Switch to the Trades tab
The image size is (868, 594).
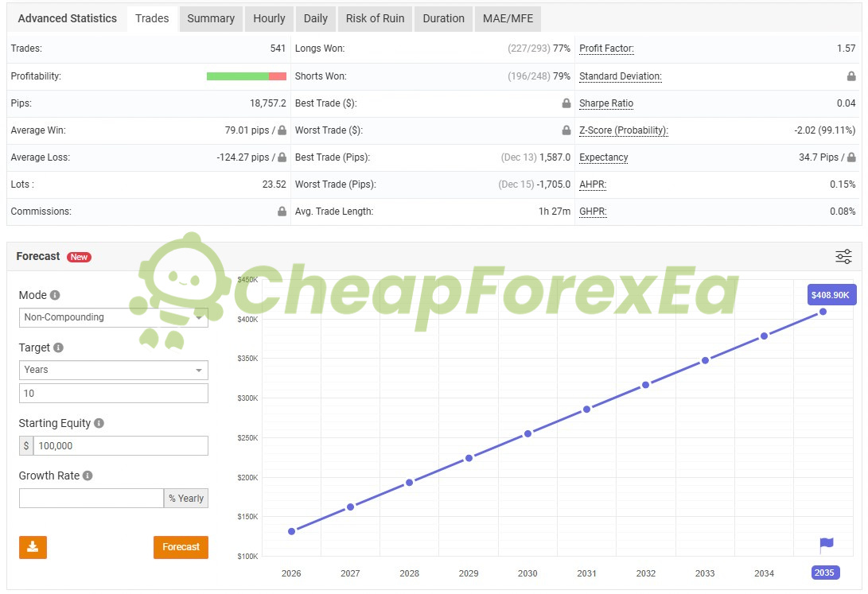click(152, 19)
